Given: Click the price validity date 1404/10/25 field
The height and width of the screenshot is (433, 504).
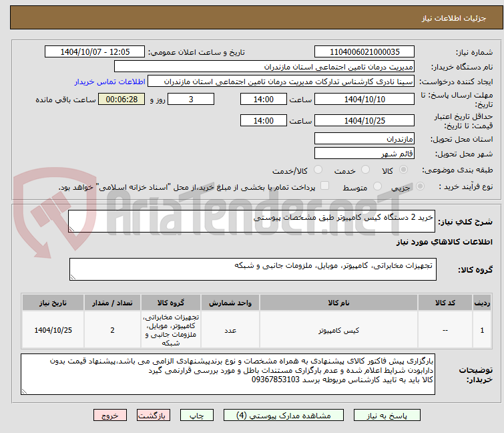Looking at the screenshot, I should click(x=364, y=121).
